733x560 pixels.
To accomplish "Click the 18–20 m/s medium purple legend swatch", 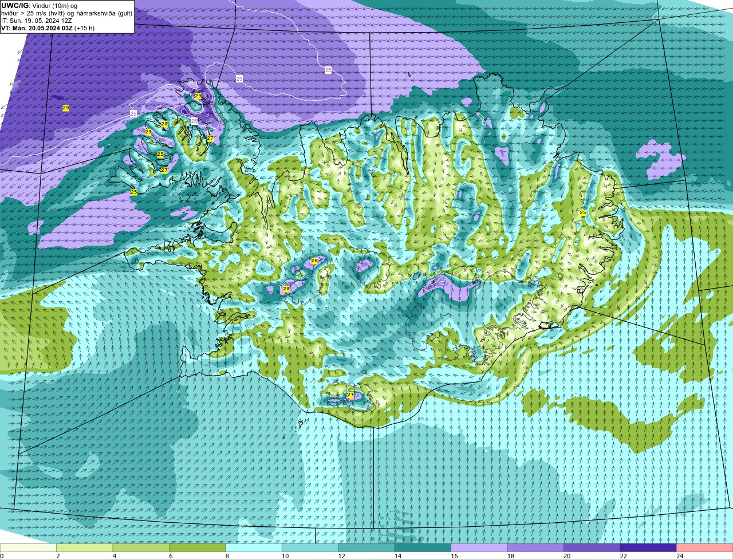I will pos(536,547).
